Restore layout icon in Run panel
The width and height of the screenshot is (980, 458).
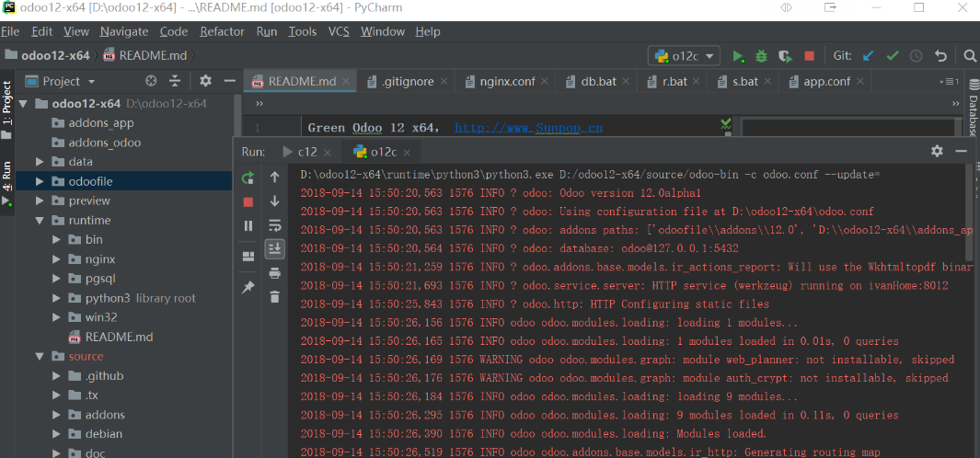click(248, 257)
